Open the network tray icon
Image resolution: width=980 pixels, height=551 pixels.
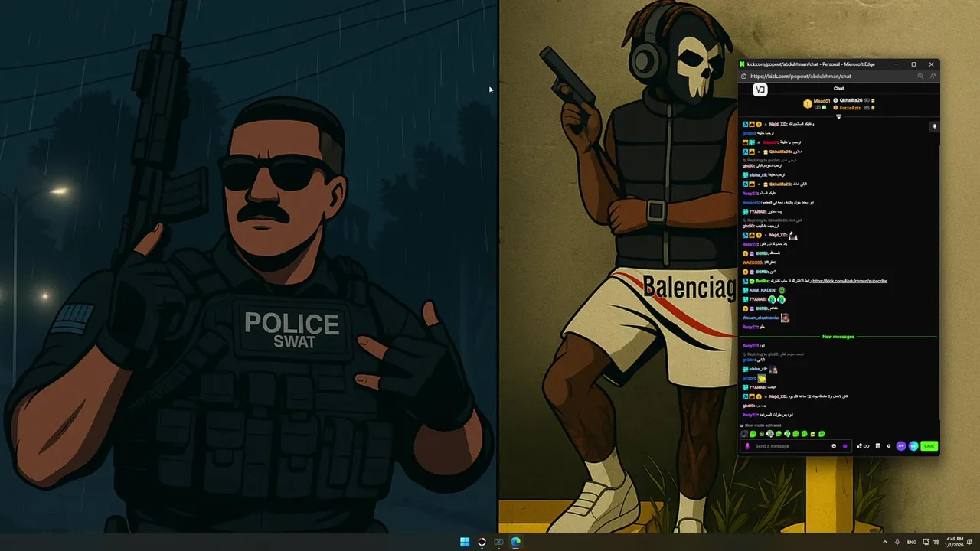point(926,542)
